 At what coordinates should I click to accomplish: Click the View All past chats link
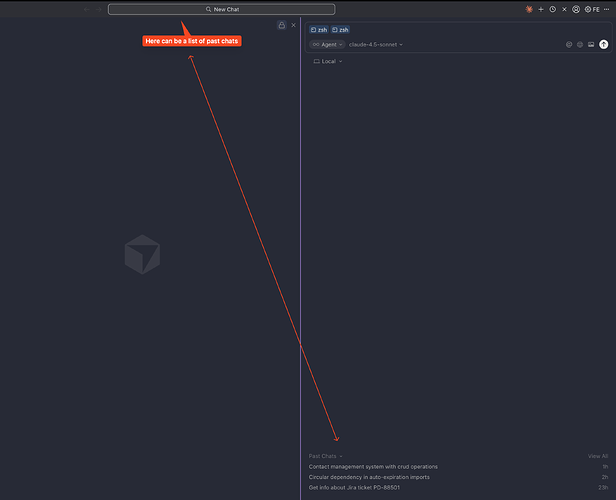[x=598, y=456]
